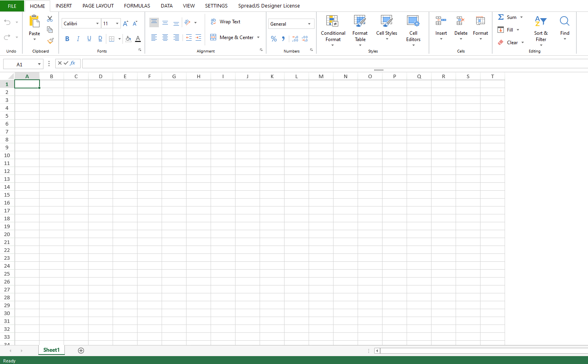
Task: Click the Increase Decimal icon
Action: [x=295, y=39]
